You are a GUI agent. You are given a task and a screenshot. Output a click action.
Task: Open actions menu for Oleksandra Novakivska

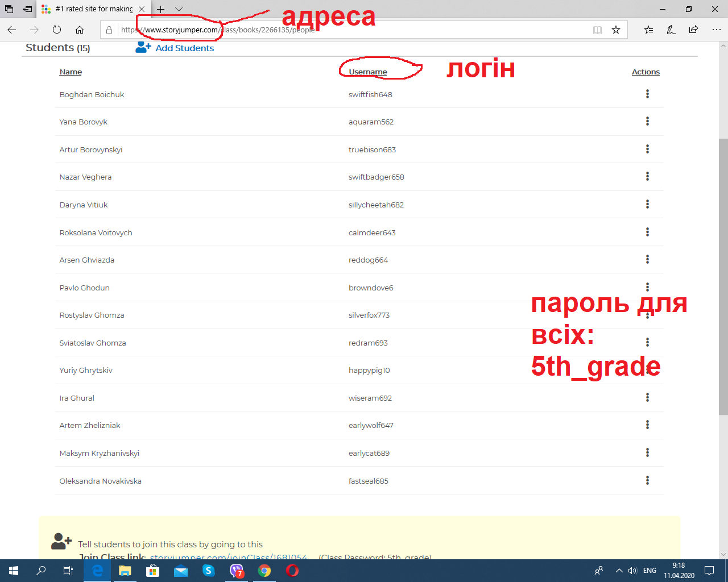point(647,481)
